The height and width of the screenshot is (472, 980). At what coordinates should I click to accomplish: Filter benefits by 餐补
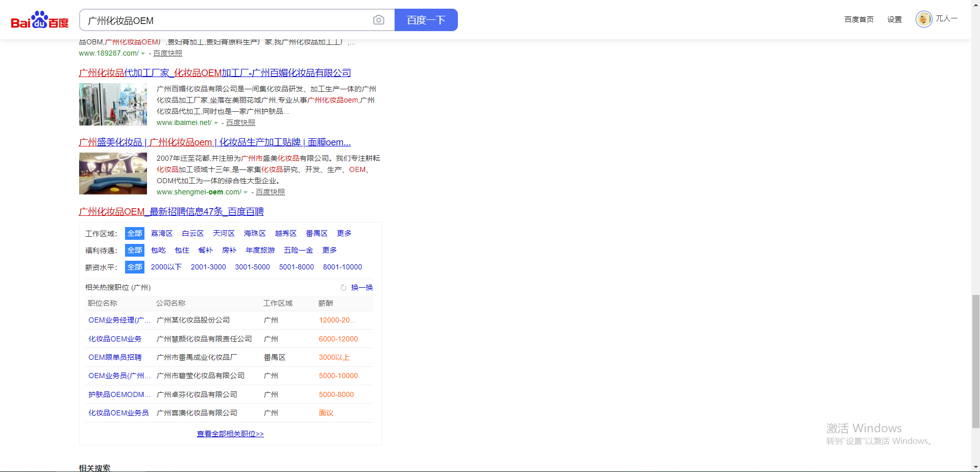(206, 250)
